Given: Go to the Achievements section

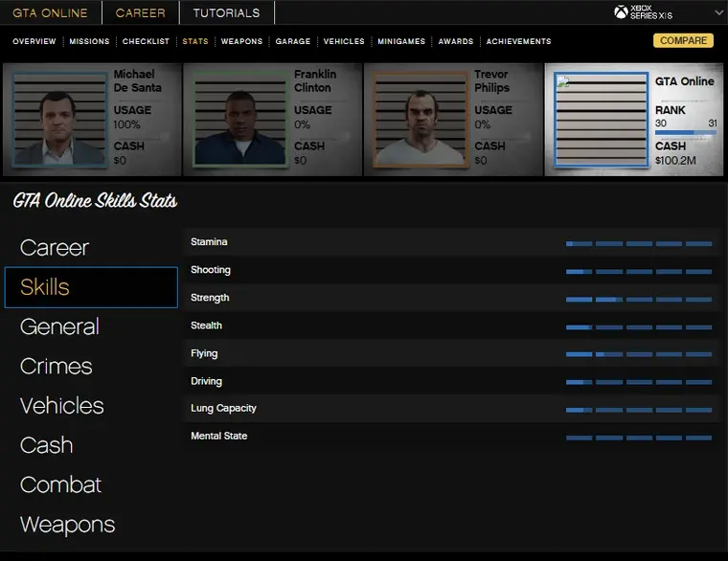Looking at the screenshot, I should pyautogui.click(x=518, y=42).
